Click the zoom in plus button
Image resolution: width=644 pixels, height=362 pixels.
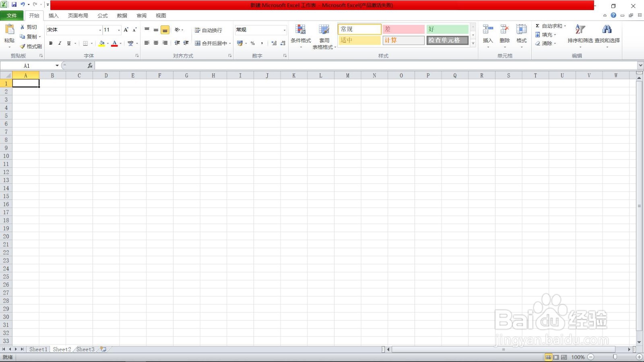click(x=639, y=357)
